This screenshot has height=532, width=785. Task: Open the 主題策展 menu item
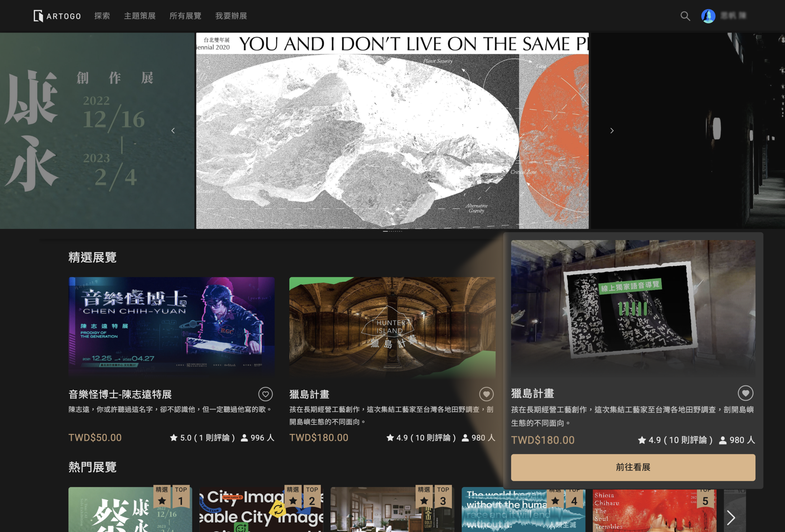140,16
